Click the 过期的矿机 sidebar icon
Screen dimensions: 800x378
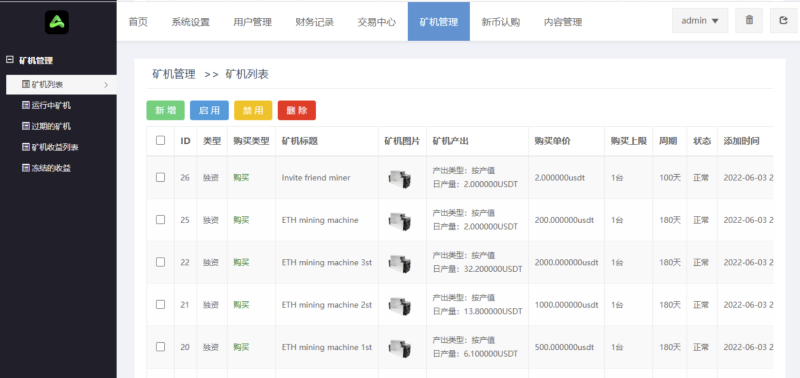pyautogui.click(x=26, y=126)
